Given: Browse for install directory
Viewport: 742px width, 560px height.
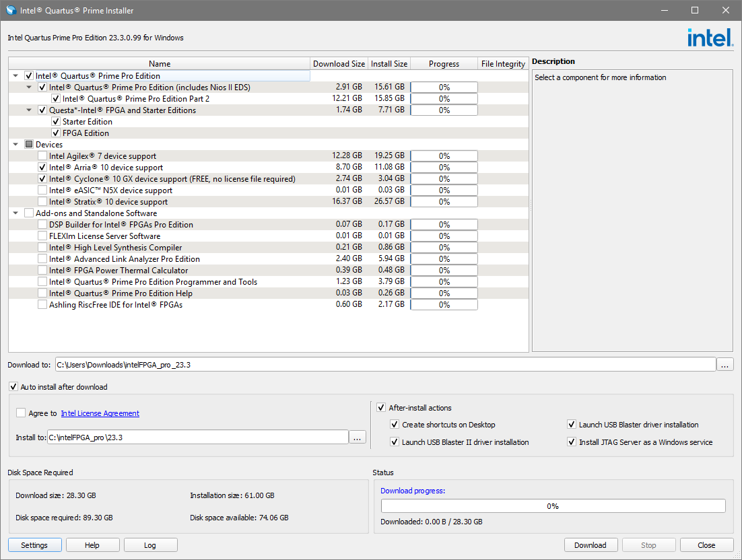Looking at the screenshot, I should pos(358,438).
